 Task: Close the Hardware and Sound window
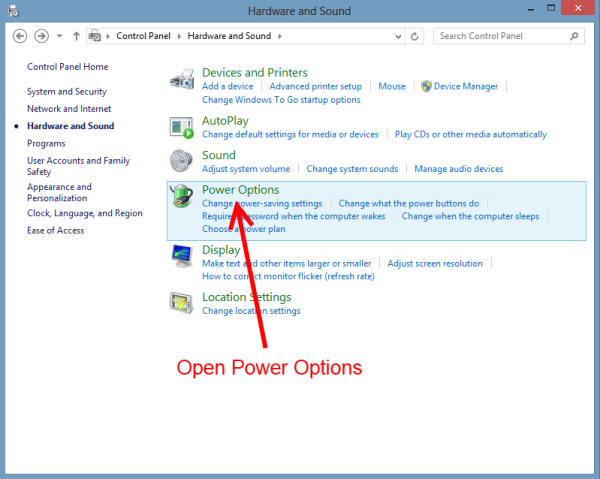click(x=578, y=8)
